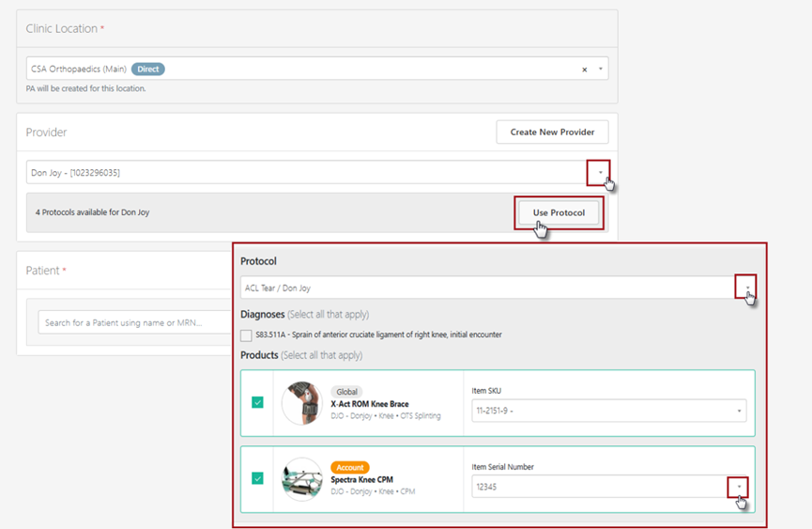This screenshot has width=812, height=529.
Task: Click the X-Act ROM Knee Brace image
Action: pos(301,403)
